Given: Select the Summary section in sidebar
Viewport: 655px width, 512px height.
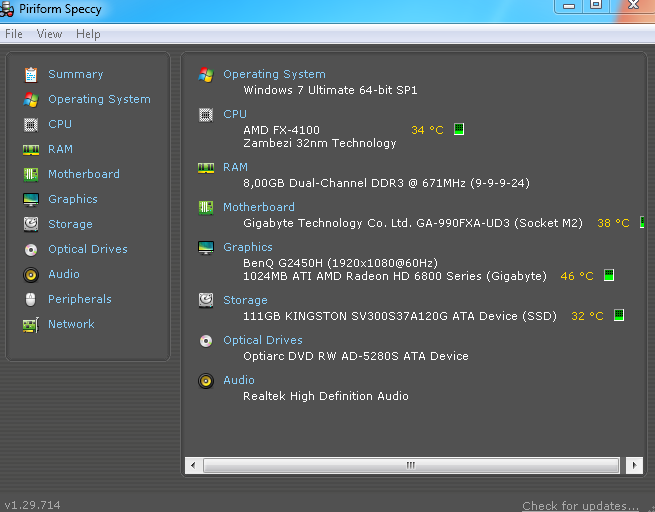Looking at the screenshot, I should click(76, 74).
